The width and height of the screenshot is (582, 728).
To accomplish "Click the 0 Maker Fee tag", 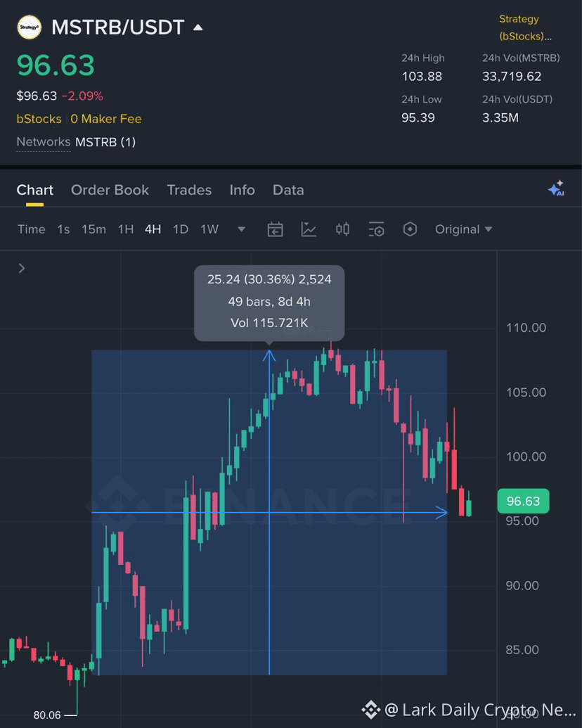I will click(106, 119).
